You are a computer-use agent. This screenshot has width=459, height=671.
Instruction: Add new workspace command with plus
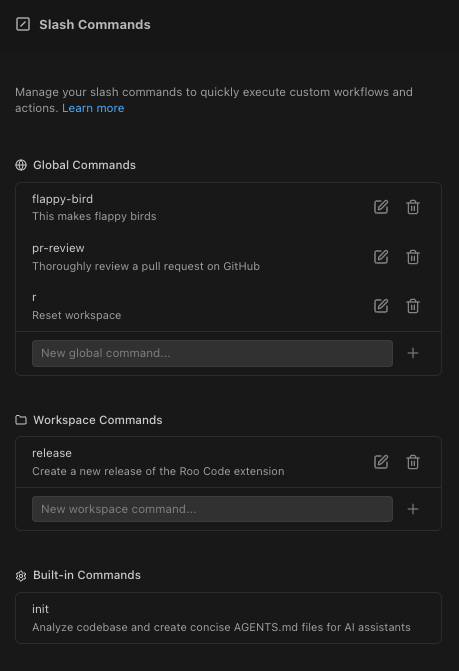(x=413, y=509)
